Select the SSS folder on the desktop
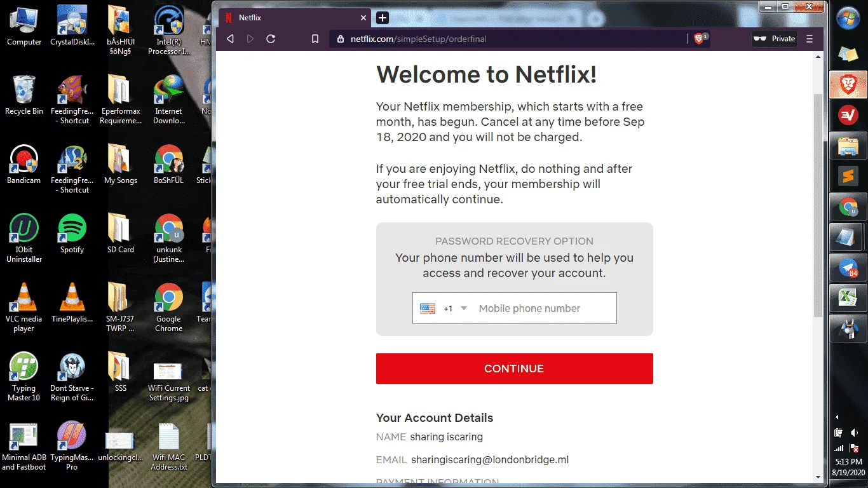The width and height of the screenshot is (868, 488). [x=120, y=372]
